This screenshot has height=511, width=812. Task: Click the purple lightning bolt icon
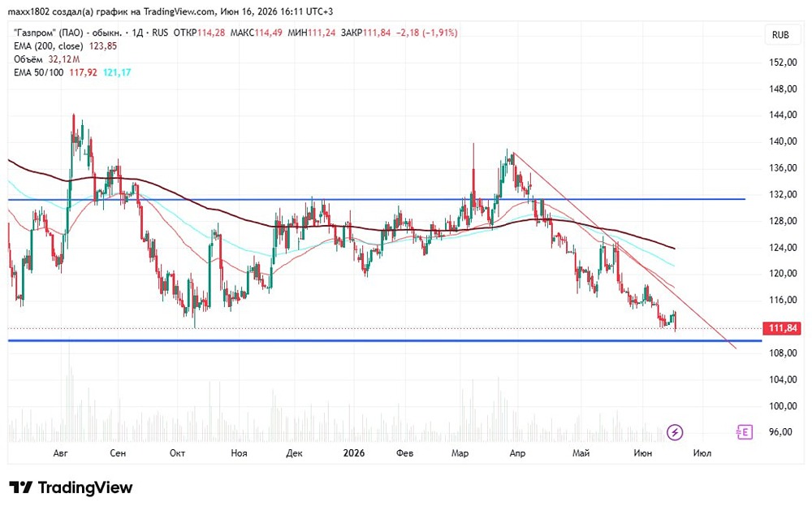(674, 431)
